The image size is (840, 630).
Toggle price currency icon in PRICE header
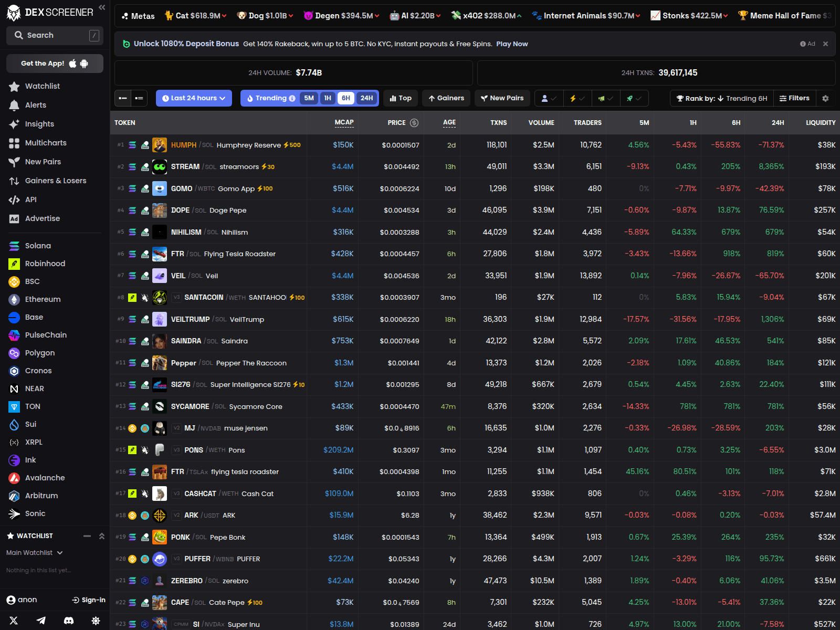[x=414, y=123]
